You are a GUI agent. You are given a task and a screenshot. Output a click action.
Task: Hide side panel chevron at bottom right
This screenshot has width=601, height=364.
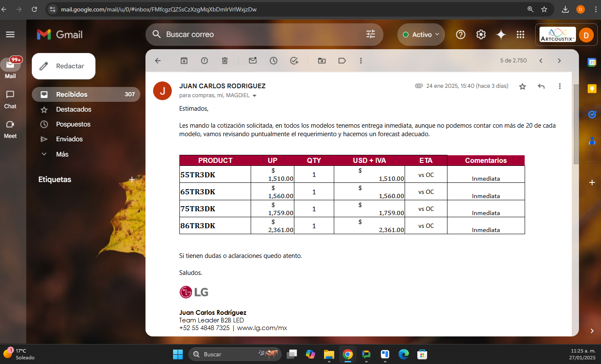pos(592,331)
